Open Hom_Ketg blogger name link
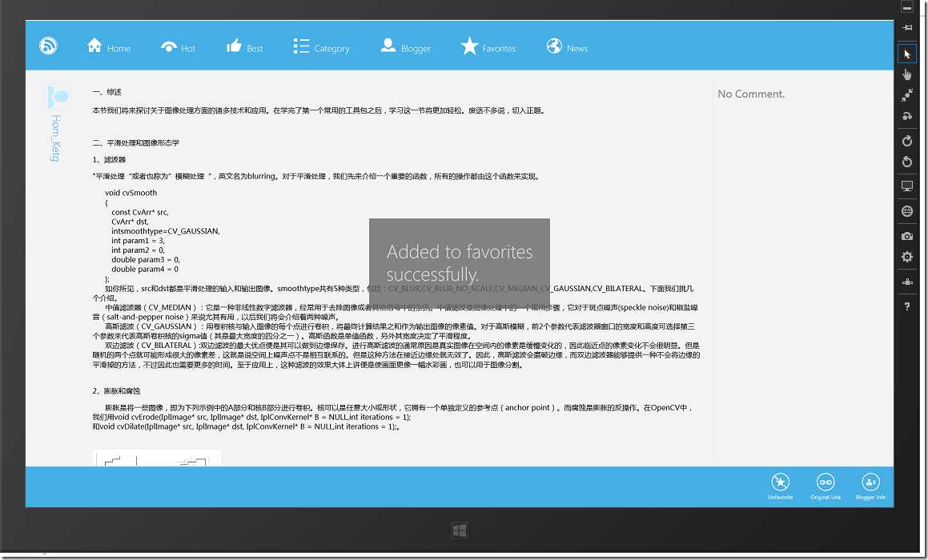The image size is (928, 560). point(55,138)
